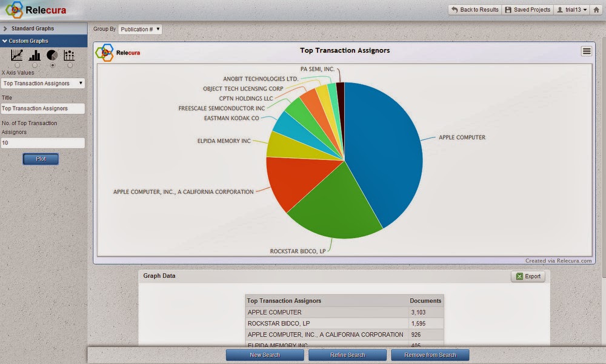
Task: Click the 1,595 documents value
Action: pos(418,323)
